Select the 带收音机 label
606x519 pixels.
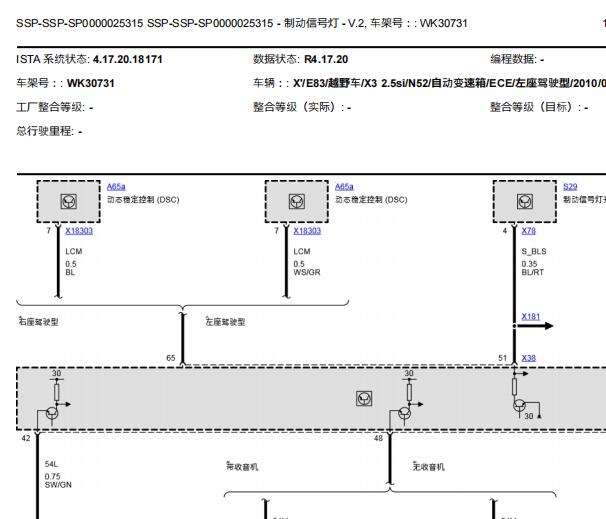pos(242,466)
